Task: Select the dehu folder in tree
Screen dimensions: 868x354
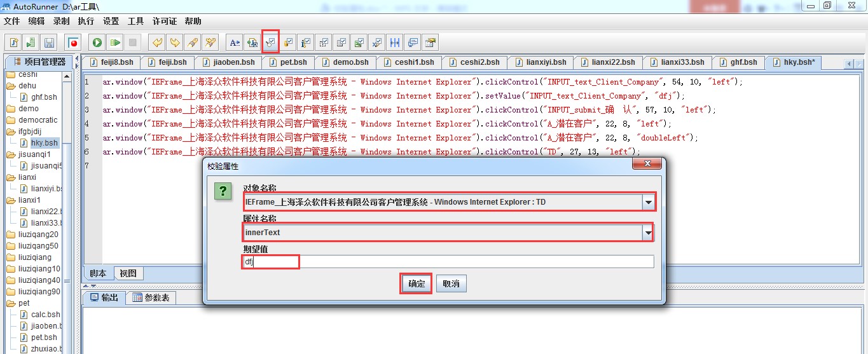Action: point(22,86)
